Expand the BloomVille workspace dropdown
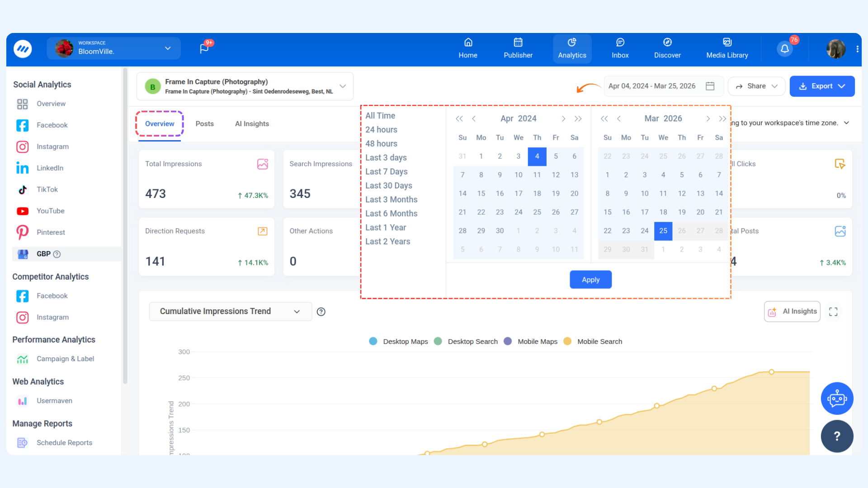Viewport: 868px width, 488px height. click(168, 48)
